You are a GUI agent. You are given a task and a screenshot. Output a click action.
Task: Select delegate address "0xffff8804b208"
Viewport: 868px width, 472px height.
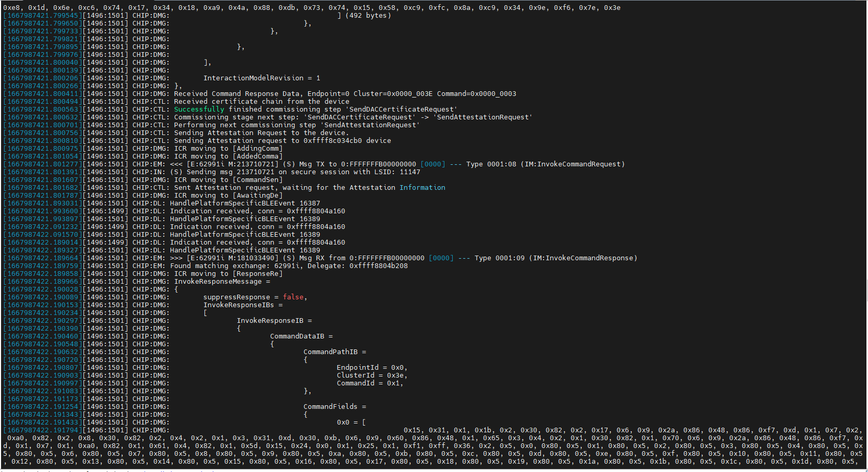(379, 266)
